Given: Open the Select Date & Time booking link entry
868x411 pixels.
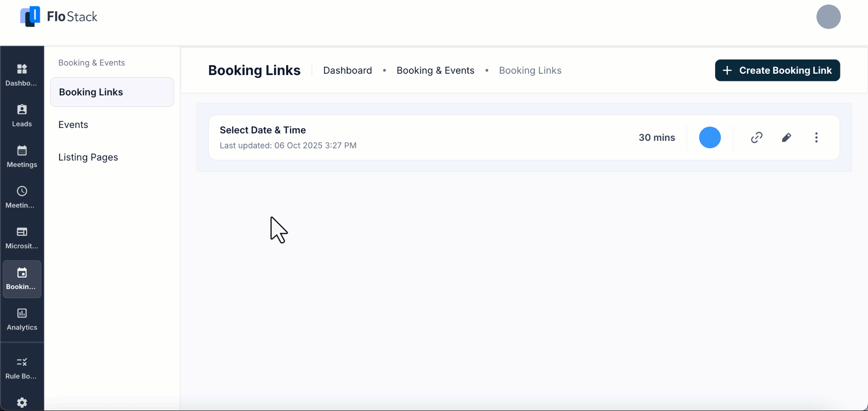Looking at the screenshot, I should (x=262, y=130).
